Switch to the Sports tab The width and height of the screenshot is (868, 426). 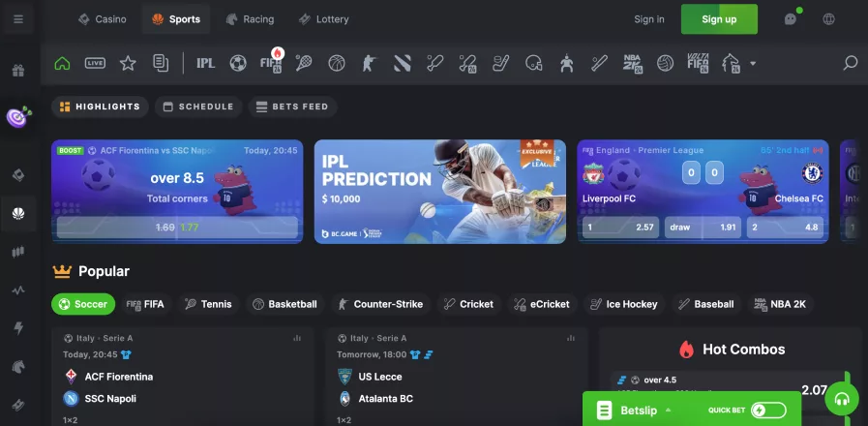point(176,19)
